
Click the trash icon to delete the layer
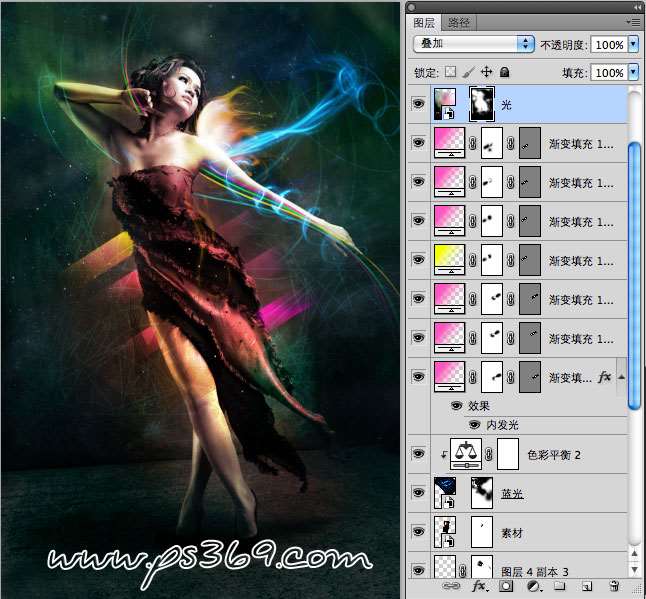(614, 586)
